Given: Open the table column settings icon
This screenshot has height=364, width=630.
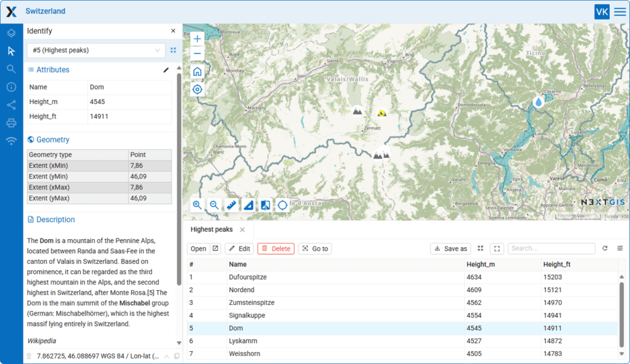Looking at the screenshot, I should [x=620, y=248].
